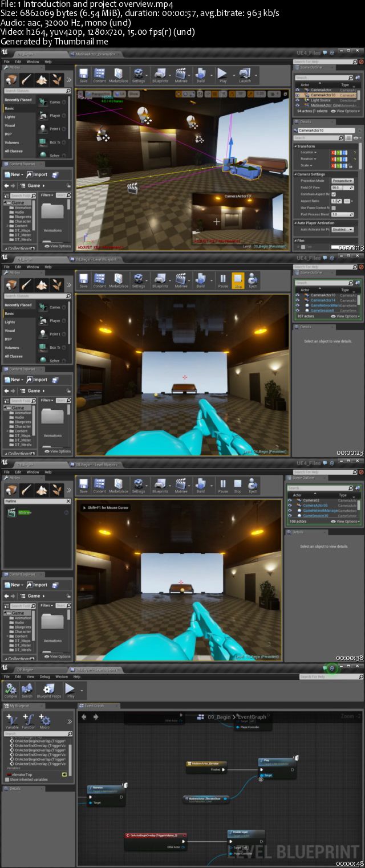Open Content in the 03_Begin editor toolbar

tap(99, 75)
